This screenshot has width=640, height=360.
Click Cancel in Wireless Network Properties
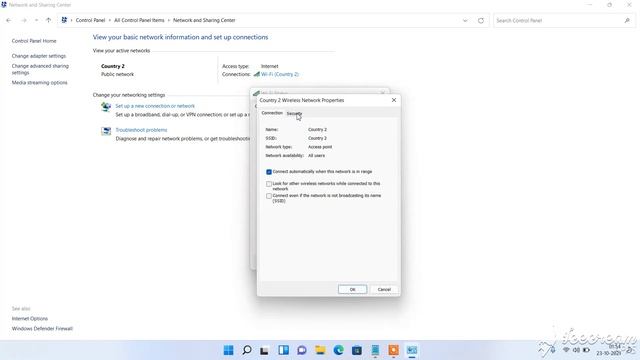384,289
